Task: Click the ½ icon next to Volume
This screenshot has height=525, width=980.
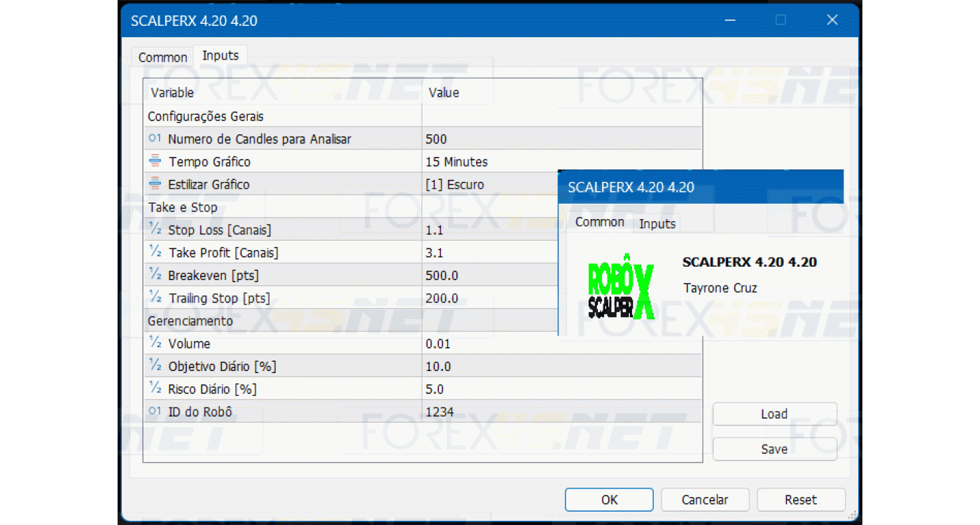Action: coord(154,343)
